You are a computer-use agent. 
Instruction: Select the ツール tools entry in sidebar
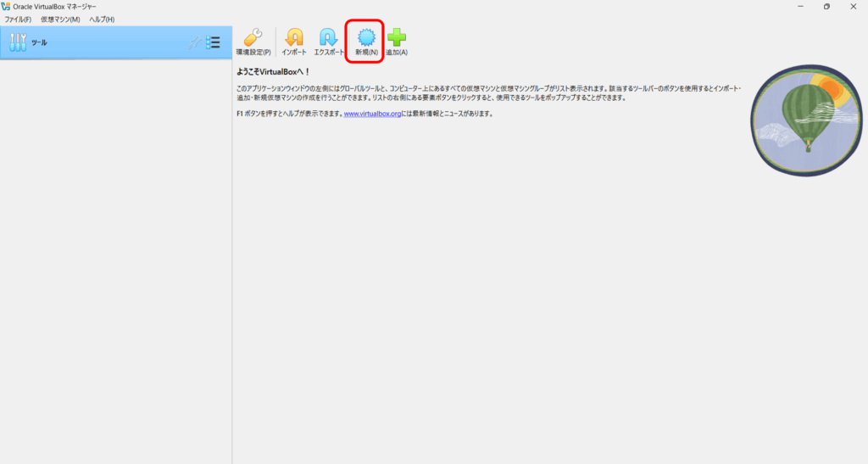click(x=115, y=42)
